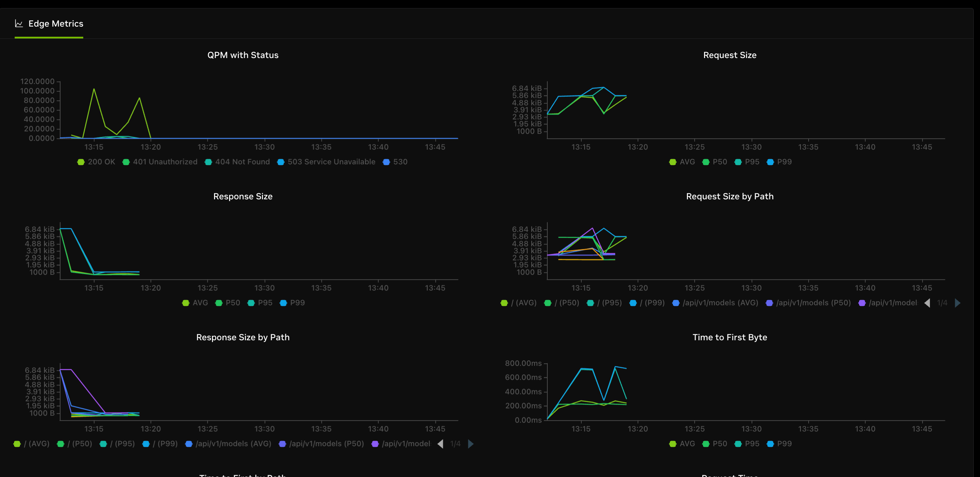Click the Time to First Byte chart title
Image resolution: width=980 pixels, height=477 pixels.
click(x=730, y=337)
